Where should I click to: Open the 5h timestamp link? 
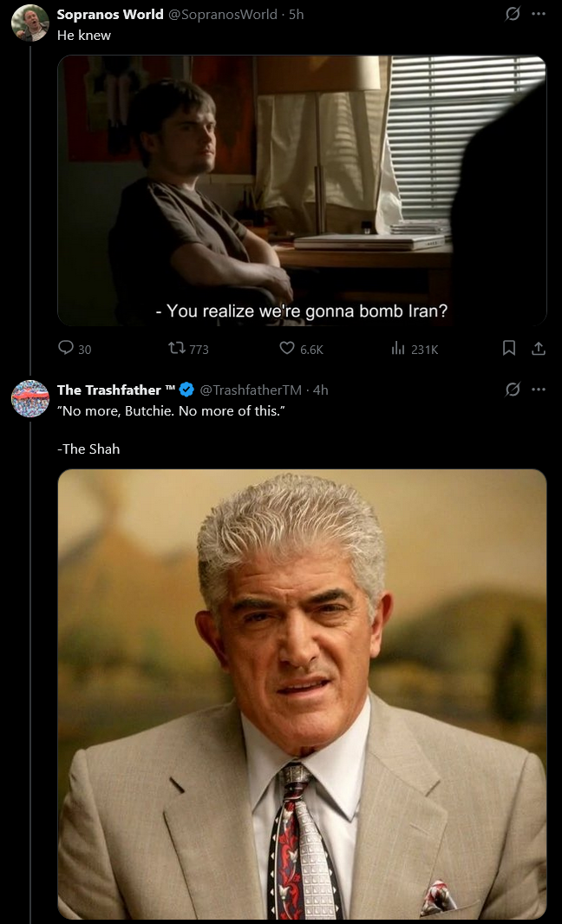[297, 14]
